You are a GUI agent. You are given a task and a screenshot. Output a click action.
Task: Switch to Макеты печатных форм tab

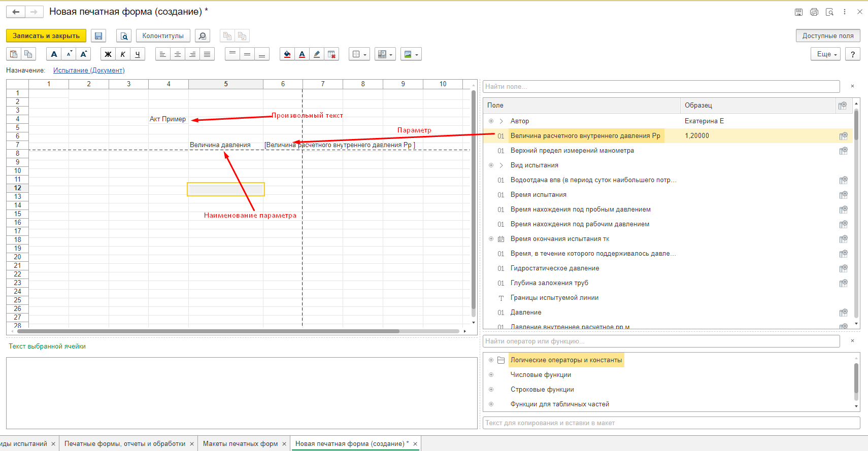tap(240, 443)
